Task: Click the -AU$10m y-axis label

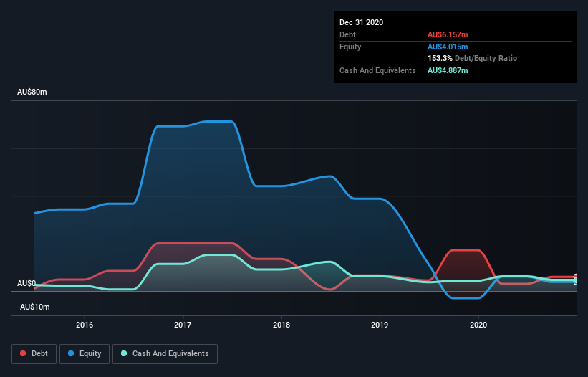Action: (x=34, y=307)
